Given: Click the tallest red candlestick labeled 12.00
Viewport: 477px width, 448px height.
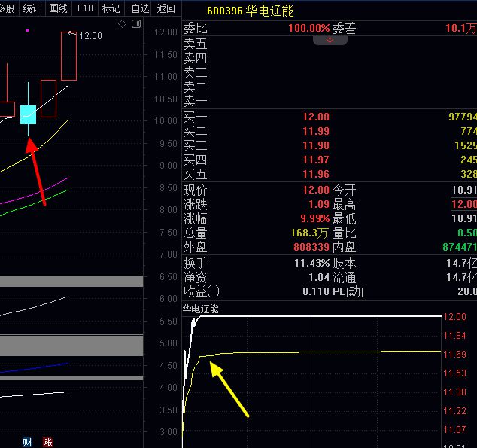Looking at the screenshot, I should tap(68, 56).
